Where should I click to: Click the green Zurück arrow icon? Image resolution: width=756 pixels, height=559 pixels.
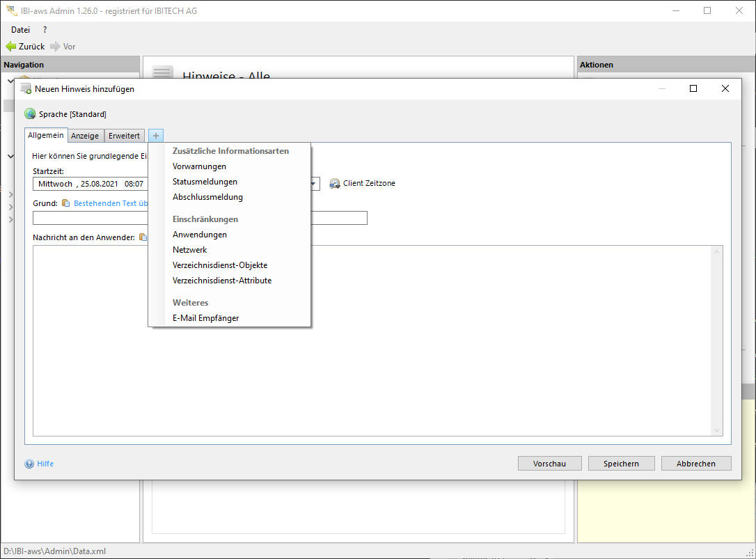click(x=10, y=47)
